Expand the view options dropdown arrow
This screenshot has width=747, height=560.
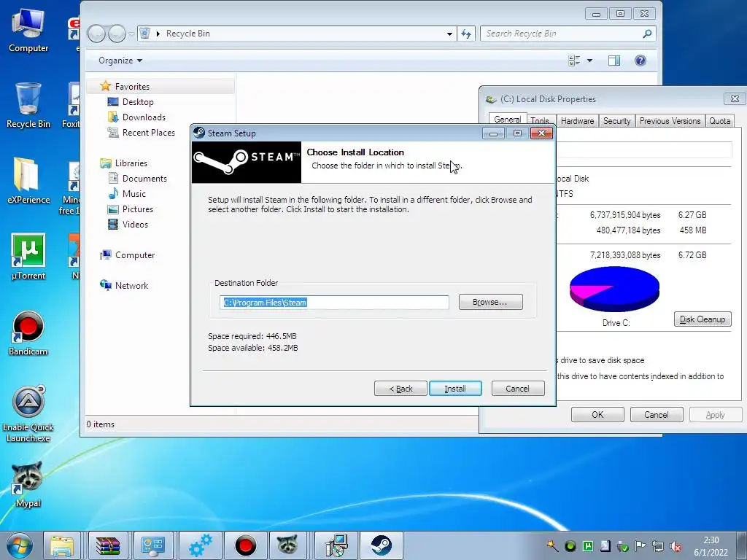pos(589,61)
